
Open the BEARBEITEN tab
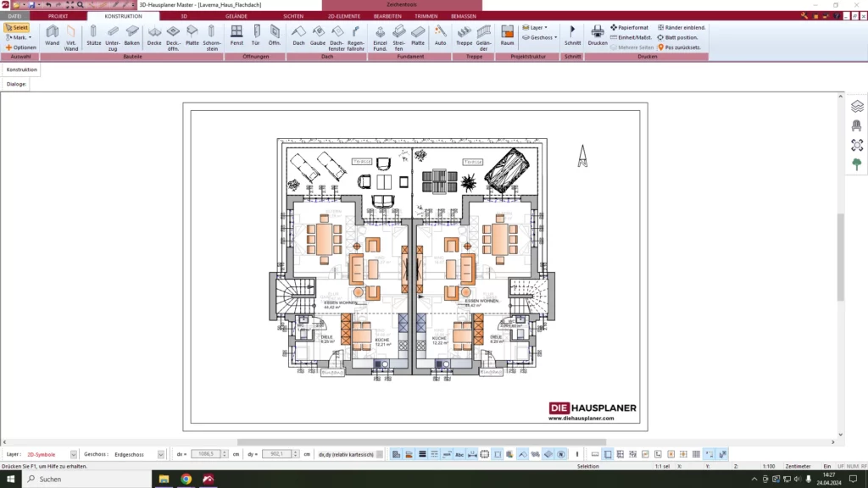[387, 16]
